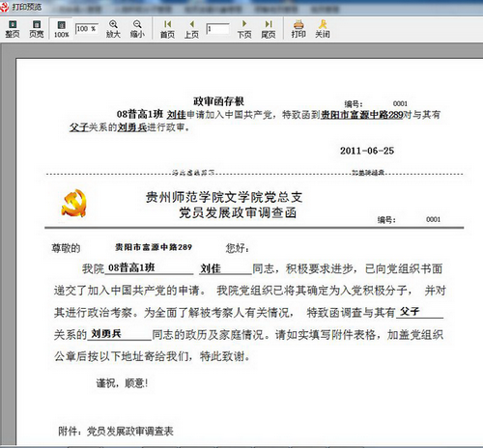
Task: Click 父子 after 特致函调查与其有
Action: 410,311
